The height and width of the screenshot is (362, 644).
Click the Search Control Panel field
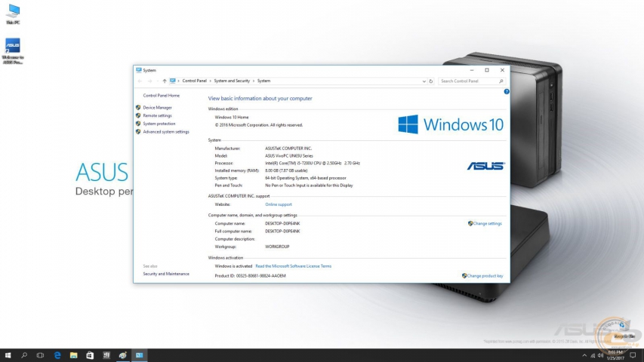click(x=472, y=81)
